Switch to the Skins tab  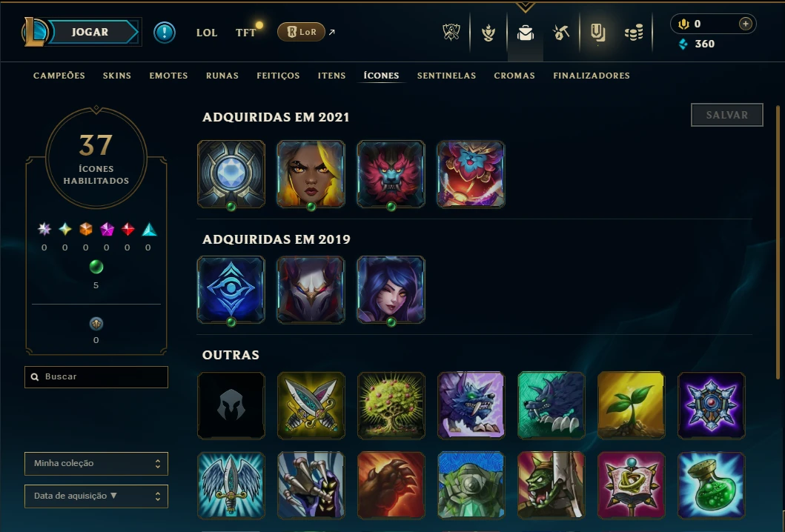(x=116, y=76)
